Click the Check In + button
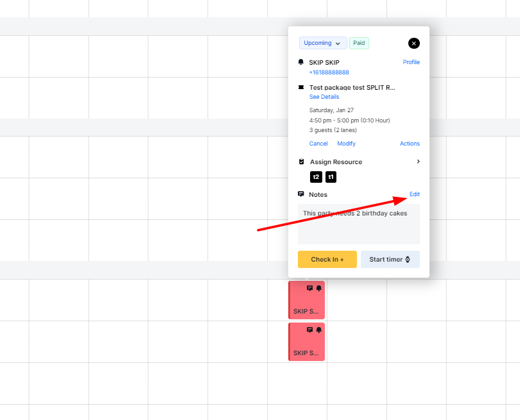 coord(327,259)
